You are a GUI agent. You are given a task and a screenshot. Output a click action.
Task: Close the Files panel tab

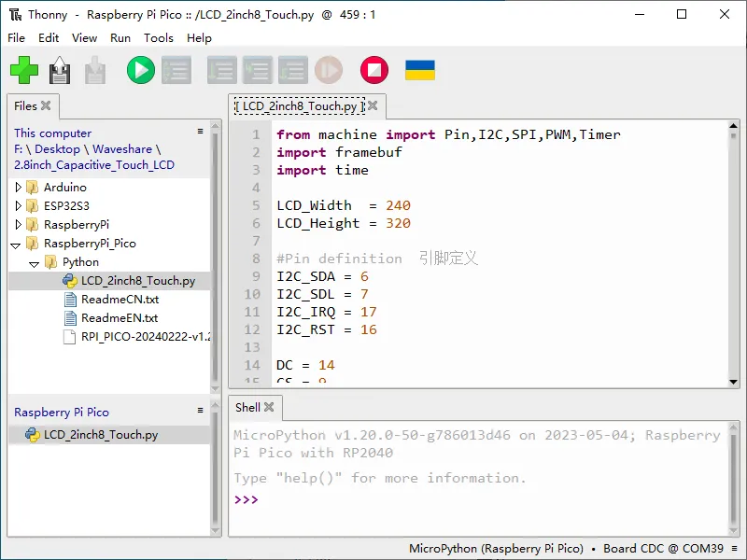point(46,105)
